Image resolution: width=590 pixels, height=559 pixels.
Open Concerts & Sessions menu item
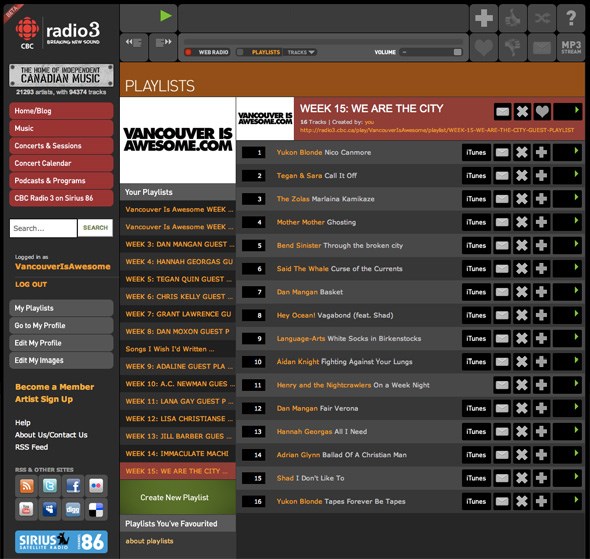pyautogui.click(x=61, y=146)
